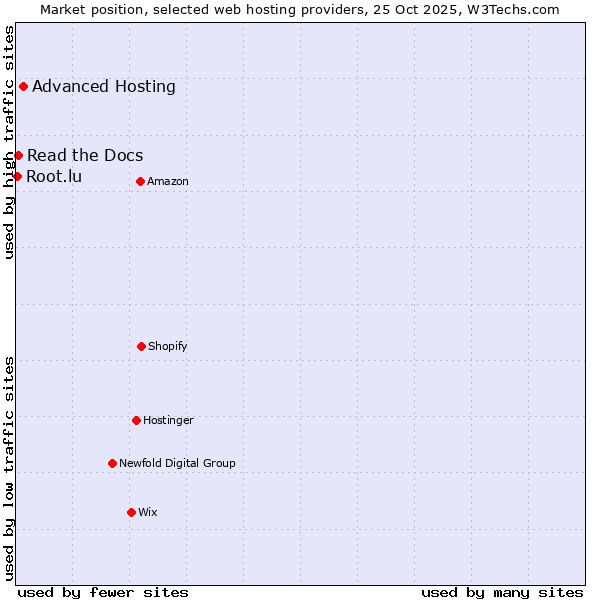This screenshot has width=600, height=600.
Task: Click the Root.lu text label
Action: click(x=54, y=176)
